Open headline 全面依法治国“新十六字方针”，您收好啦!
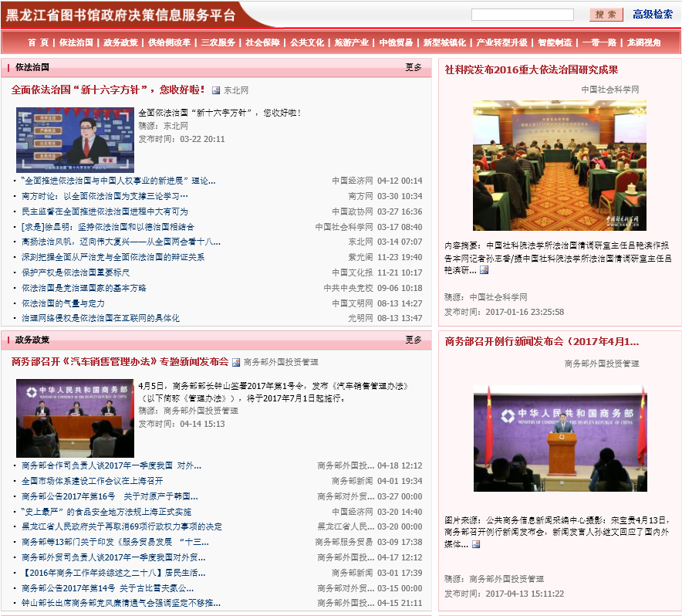The height and width of the screenshot is (616, 682). coord(108,90)
